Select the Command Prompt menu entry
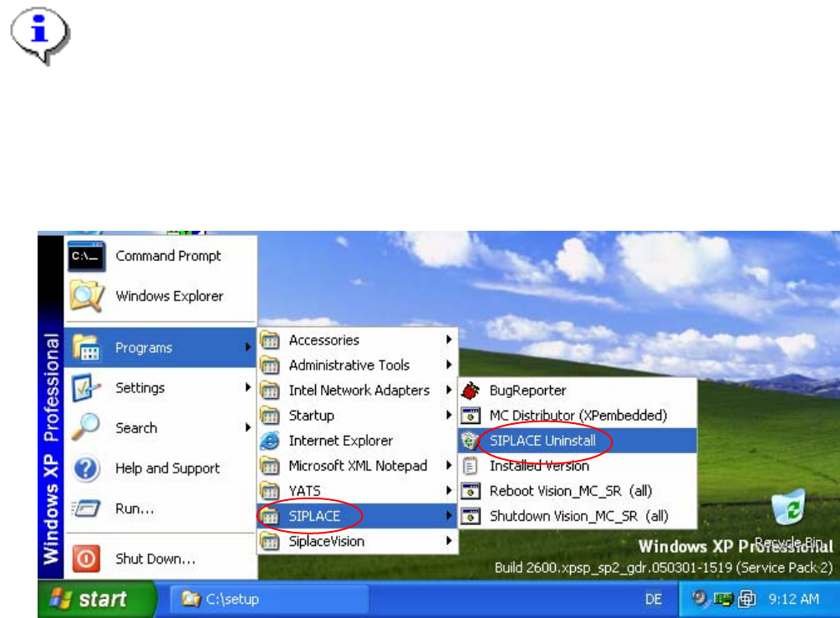Viewport: 840px width, 618px height. (160, 256)
